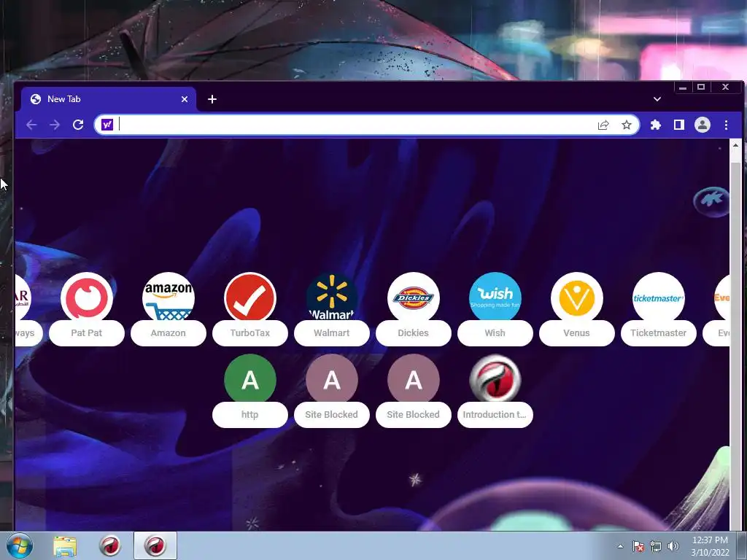Image resolution: width=747 pixels, height=560 pixels.
Task: Open the Extensions puzzle icon
Action: (656, 125)
